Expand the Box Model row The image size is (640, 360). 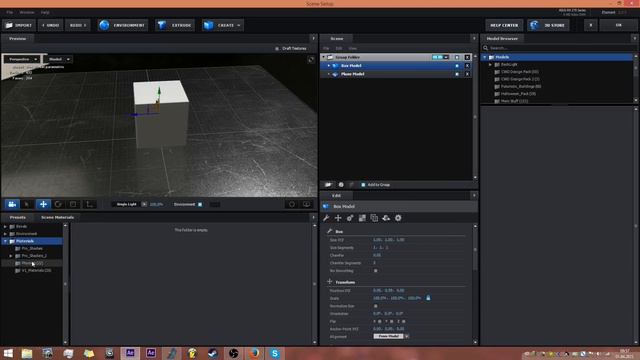(329, 66)
